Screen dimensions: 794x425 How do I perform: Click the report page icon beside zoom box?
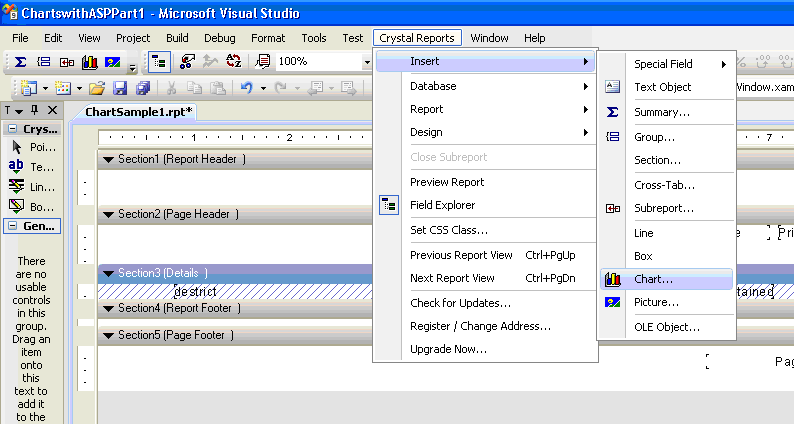[x=262, y=62]
